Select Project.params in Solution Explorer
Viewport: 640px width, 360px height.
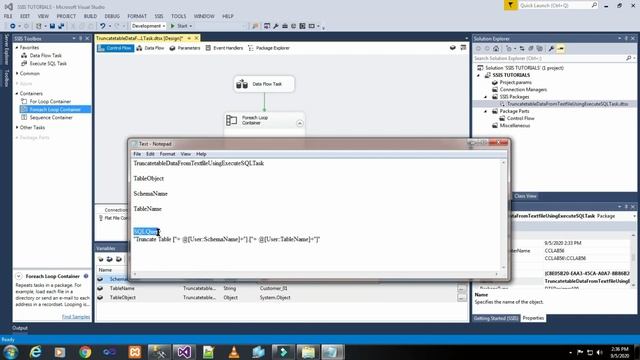516,82
